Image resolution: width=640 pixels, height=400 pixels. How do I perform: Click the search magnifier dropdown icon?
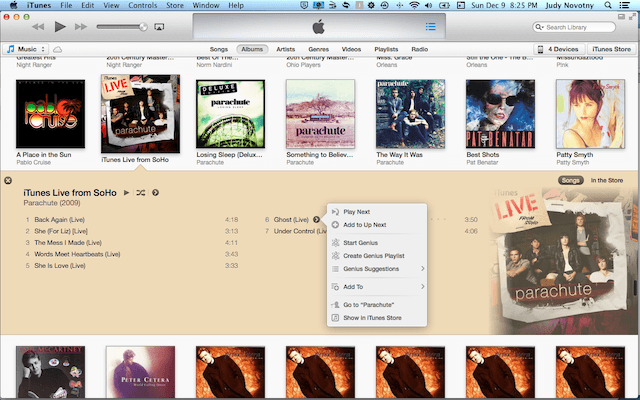click(x=540, y=27)
